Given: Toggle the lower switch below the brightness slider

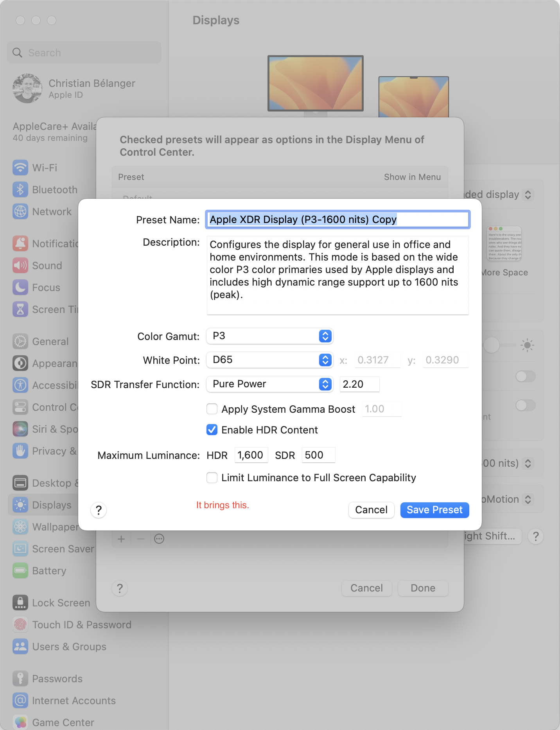Looking at the screenshot, I should click(x=525, y=405).
